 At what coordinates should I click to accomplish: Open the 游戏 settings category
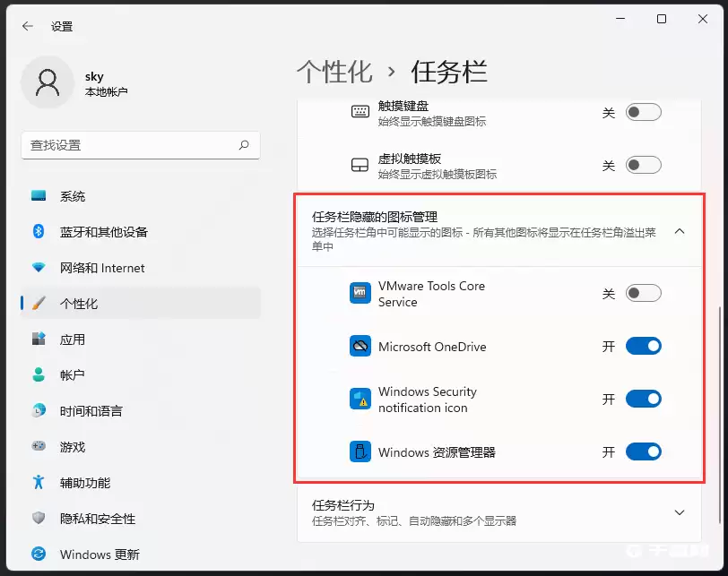pyautogui.click(x=141, y=446)
